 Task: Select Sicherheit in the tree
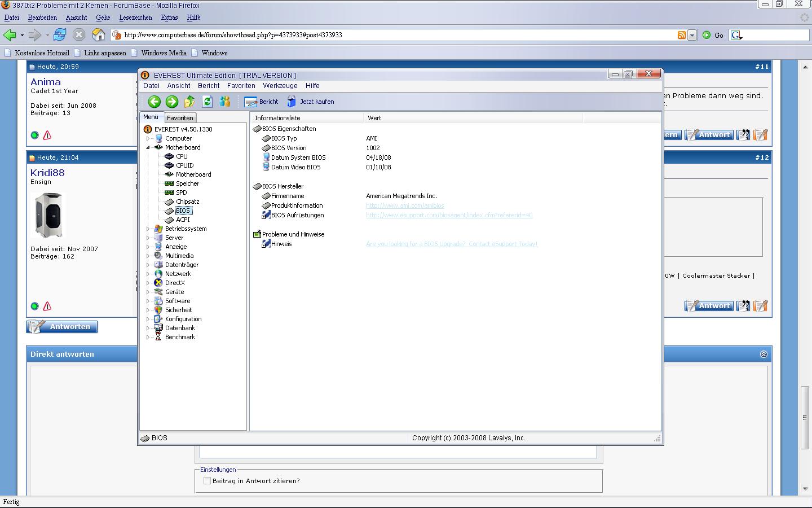[178, 310]
